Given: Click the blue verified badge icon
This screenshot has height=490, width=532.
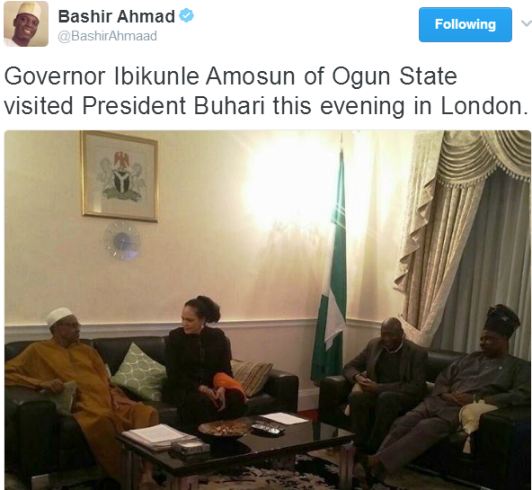Looking at the screenshot, I should tap(186, 16).
